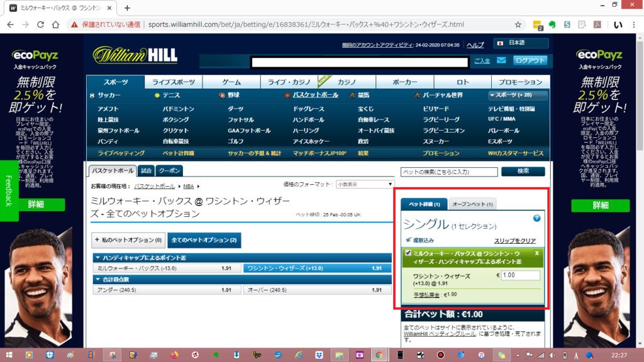The image size is (644, 362).
Task: Click the ログアウト button
Action: click(x=530, y=60)
